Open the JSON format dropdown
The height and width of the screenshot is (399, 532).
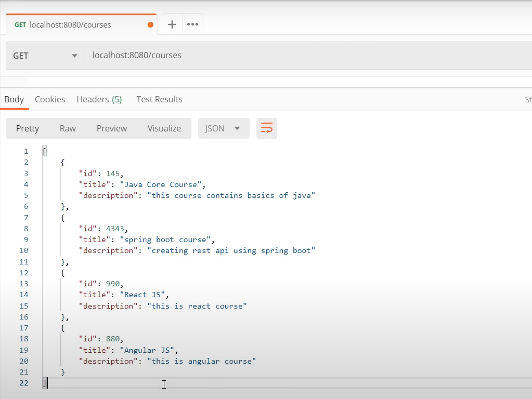tap(224, 128)
